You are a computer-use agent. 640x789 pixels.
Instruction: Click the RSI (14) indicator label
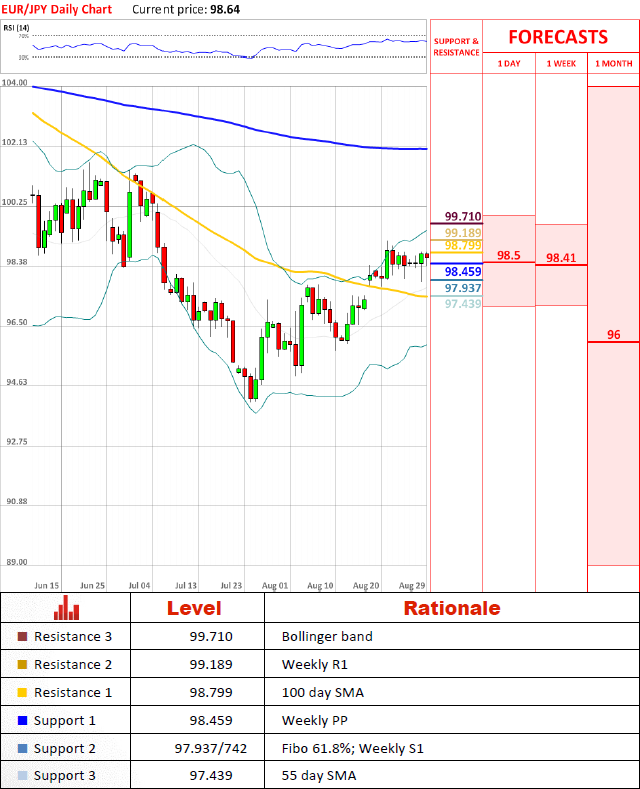[18, 27]
